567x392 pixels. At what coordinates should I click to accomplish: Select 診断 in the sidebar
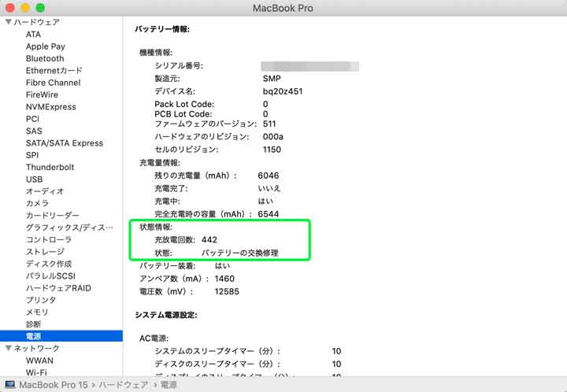pos(33,324)
